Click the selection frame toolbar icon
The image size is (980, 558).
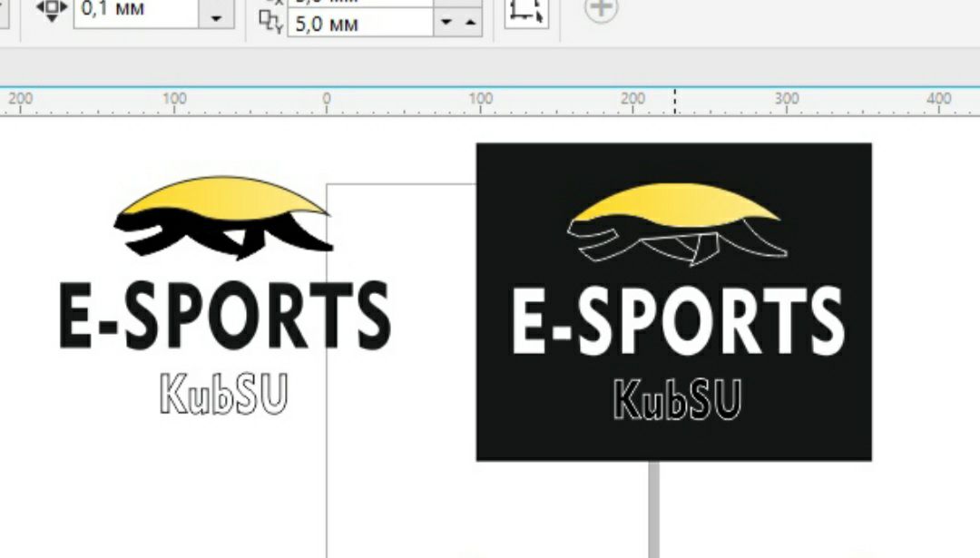tap(526, 11)
